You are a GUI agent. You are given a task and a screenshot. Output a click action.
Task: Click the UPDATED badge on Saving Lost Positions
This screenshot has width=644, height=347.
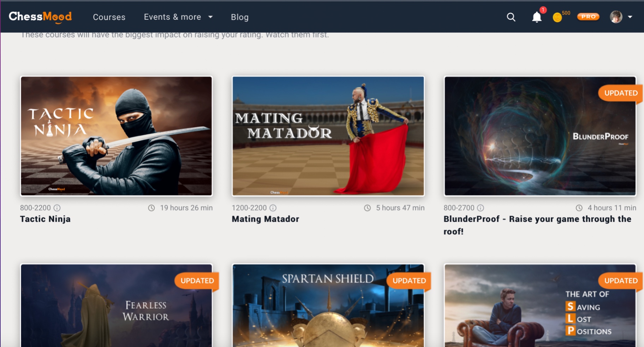click(x=620, y=281)
